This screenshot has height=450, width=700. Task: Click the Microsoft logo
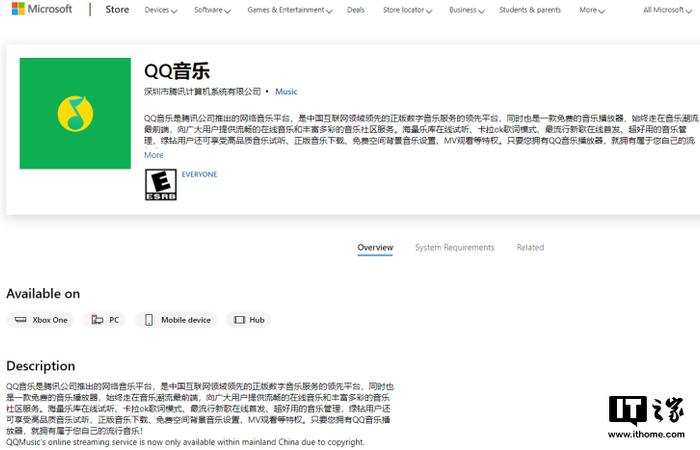(x=42, y=8)
